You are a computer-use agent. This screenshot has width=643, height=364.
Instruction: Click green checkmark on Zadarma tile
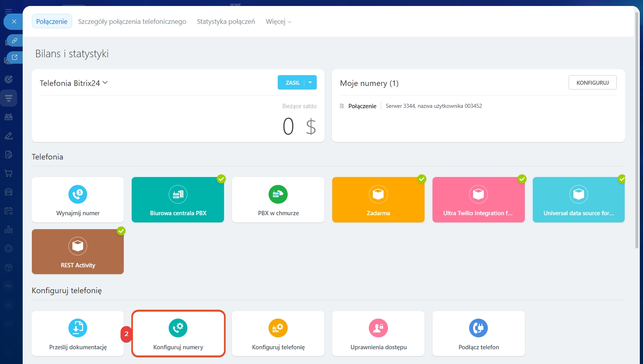pyautogui.click(x=422, y=179)
